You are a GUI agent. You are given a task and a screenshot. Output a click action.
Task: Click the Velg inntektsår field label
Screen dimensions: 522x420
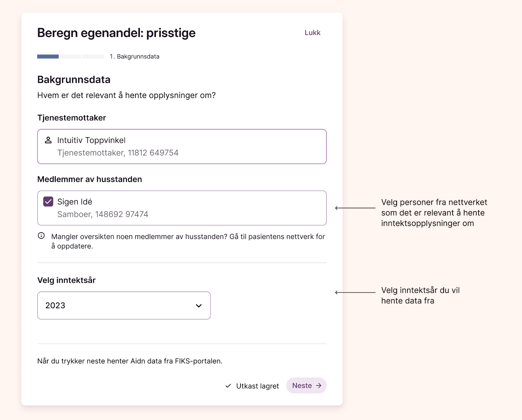[67, 280]
